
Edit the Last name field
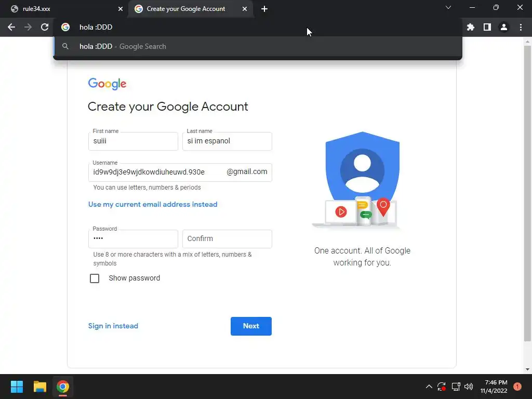pyautogui.click(x=227, y=141)
